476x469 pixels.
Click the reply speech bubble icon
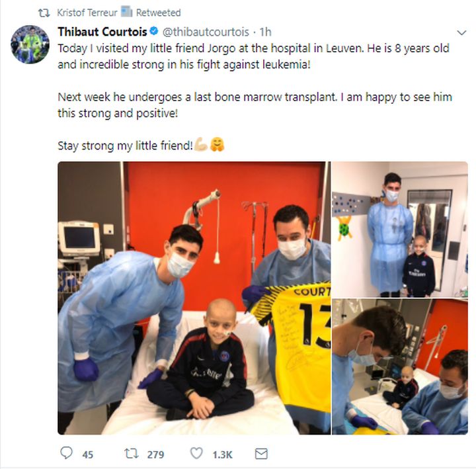pos(66,452)
